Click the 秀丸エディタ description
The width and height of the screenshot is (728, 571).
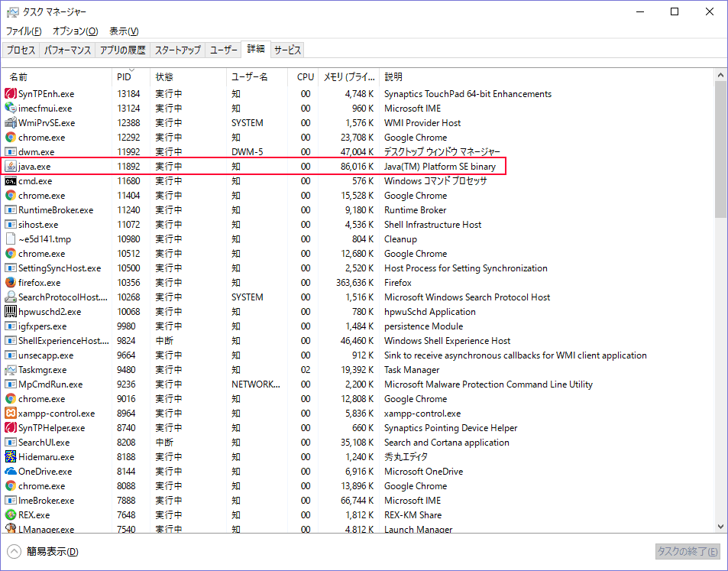406,456
